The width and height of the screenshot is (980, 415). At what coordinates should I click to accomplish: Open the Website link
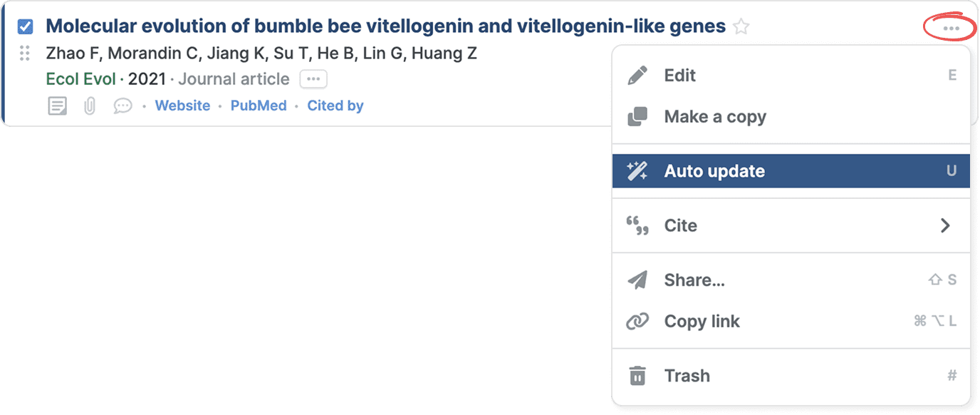point(182,106)
